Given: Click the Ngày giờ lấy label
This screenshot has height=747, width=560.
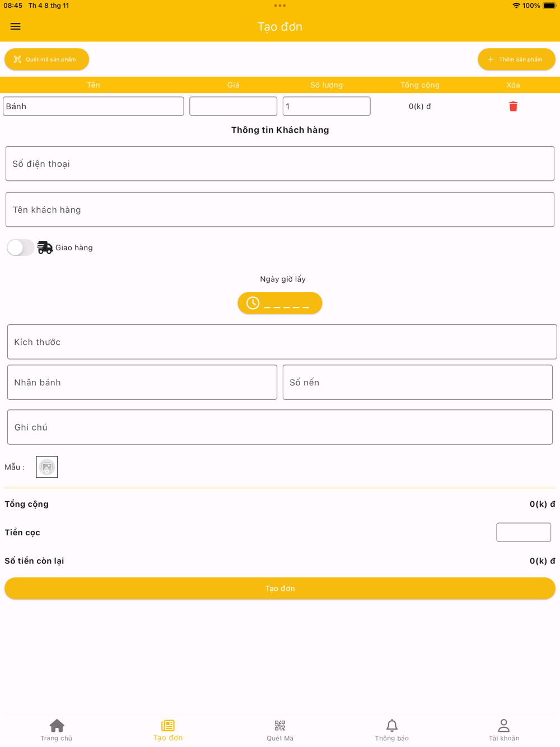Looking at the screenshot, I should (283, 279).
